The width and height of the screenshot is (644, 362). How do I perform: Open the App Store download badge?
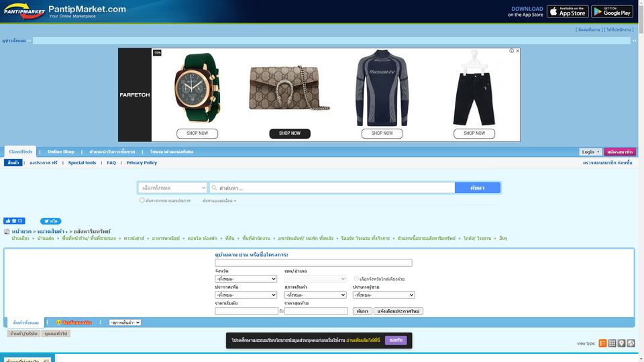tap(568, 11)
